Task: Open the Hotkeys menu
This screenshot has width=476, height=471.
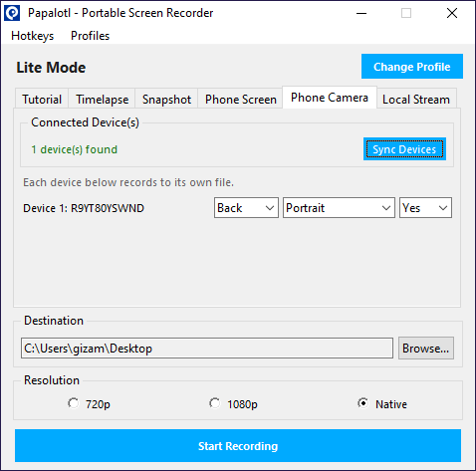Action: tap(32, 36)
